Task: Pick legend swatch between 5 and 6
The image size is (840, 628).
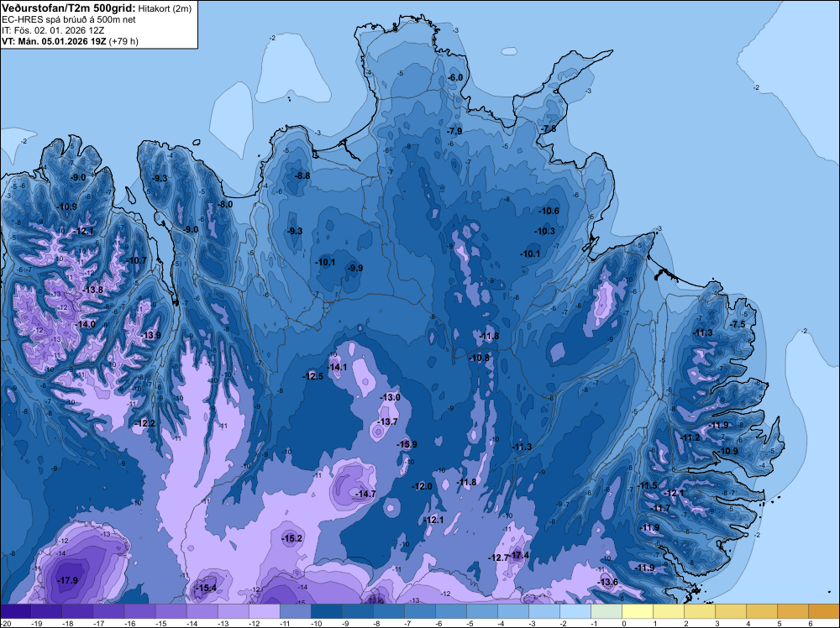Action: [x=793, y=611]
